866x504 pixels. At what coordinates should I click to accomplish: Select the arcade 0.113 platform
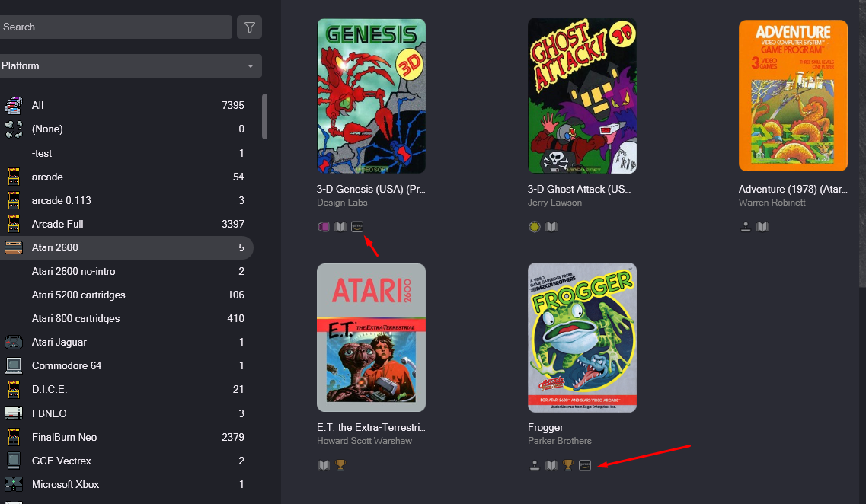126,200
